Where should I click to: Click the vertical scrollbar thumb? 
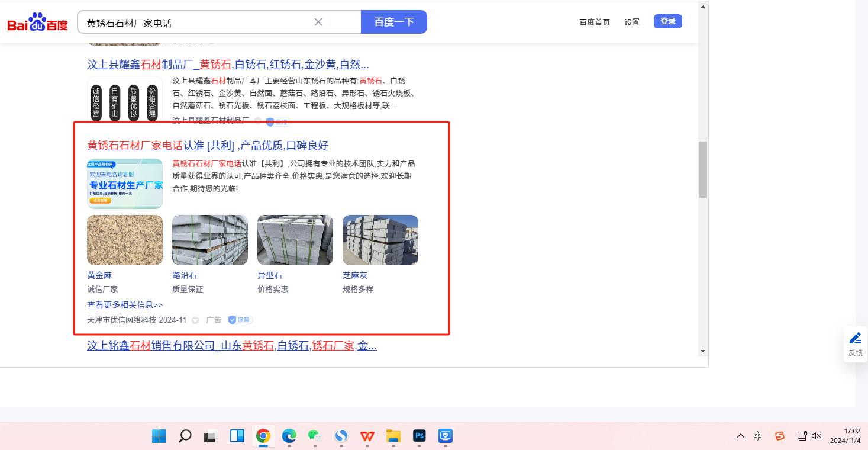(x=703, y=169)
